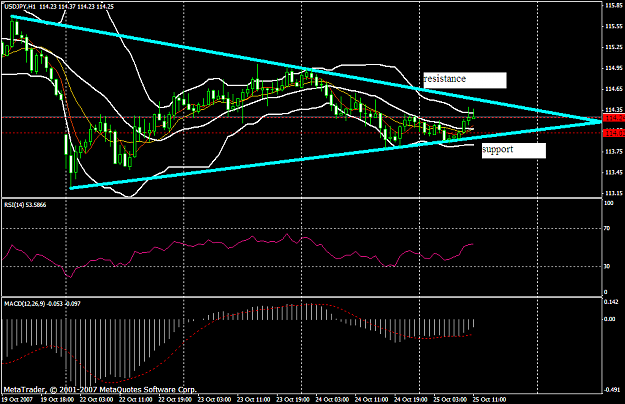Click the 113.15 price axis label
The height and width of the screenshot is (404, 625).
[614, 193]
